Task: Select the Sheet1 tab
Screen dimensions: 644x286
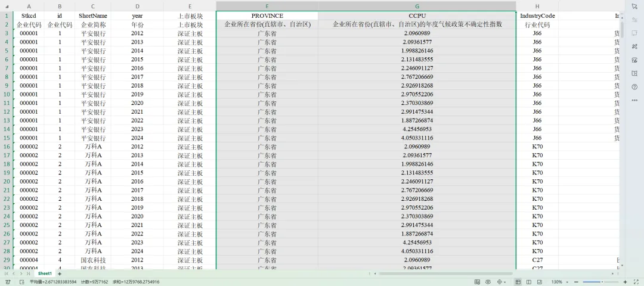Action: [44, 273]
